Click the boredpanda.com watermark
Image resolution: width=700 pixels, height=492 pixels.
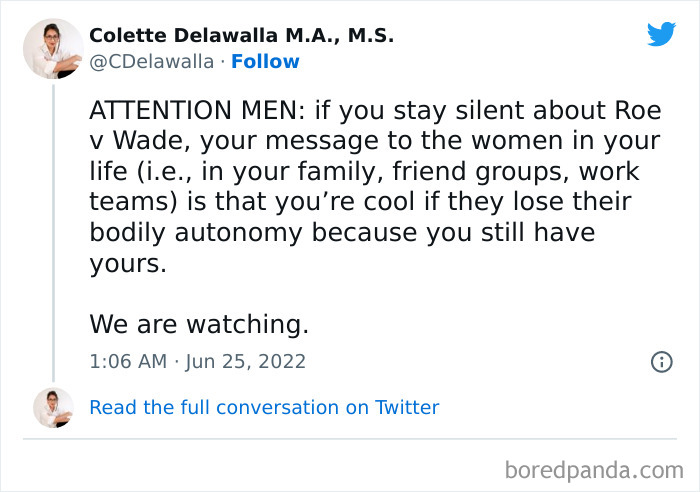(x=594, y=467)
